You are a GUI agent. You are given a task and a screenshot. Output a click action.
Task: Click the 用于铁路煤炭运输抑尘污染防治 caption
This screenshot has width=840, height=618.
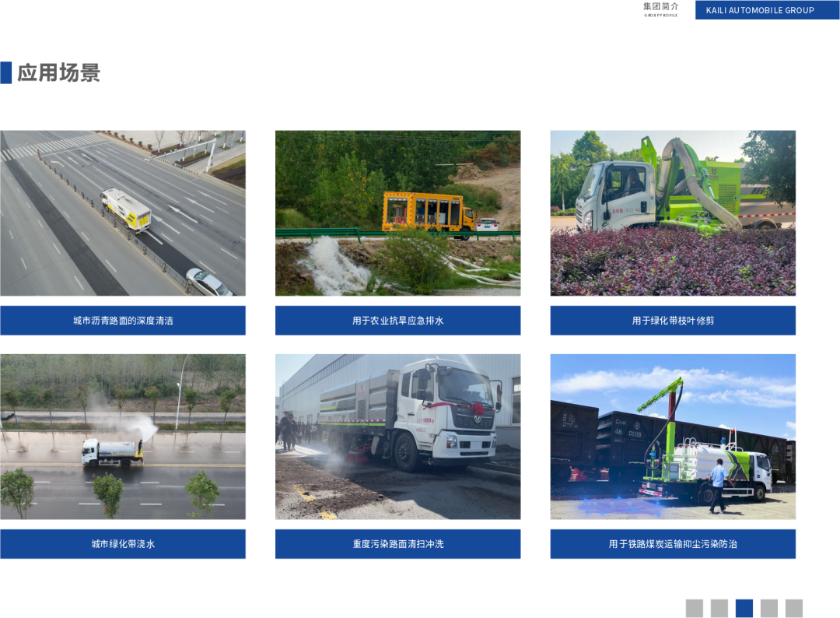673,544
